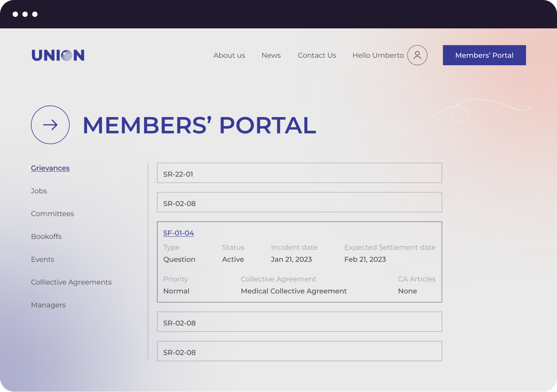This screenshot has height=392, width=557.
Task: Open the Managers section
Action: (x=48, y=305)
